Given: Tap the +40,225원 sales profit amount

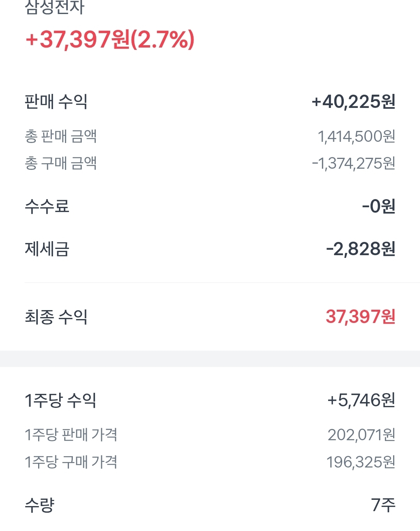Looking at the screenshot, I should point(353,102).
